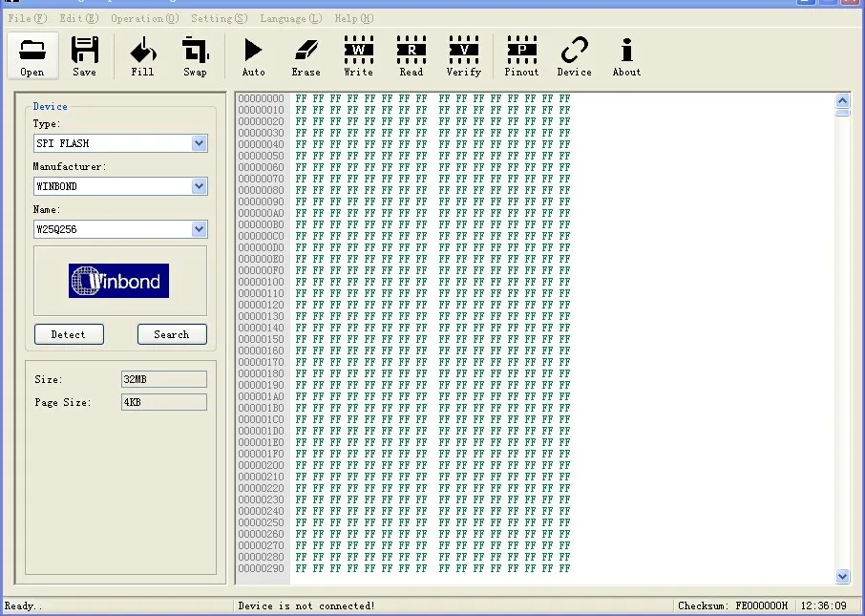Open the chip Name dropdown showing W25Q256
Viewport: 865px width, 616px height.
tap(199, 228)
